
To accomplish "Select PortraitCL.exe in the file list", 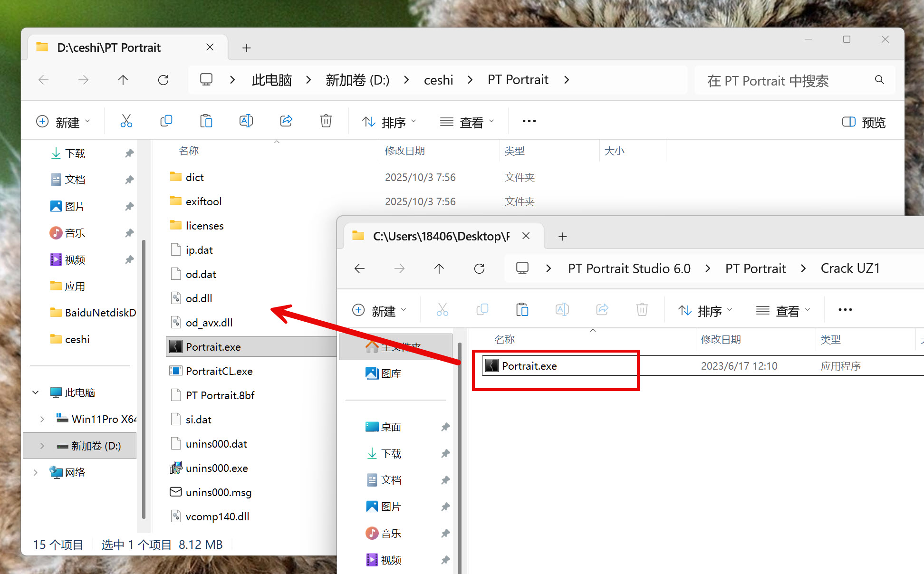I will click(x=219, y=371).
